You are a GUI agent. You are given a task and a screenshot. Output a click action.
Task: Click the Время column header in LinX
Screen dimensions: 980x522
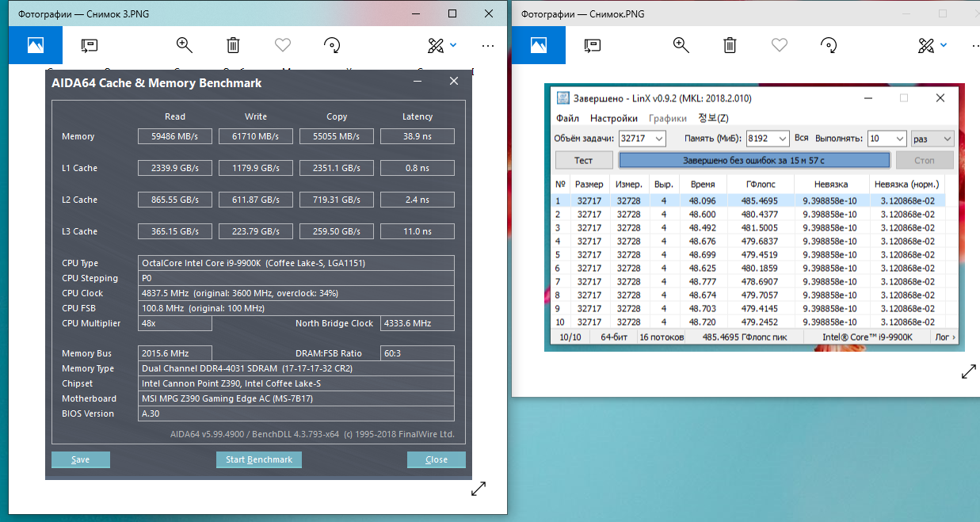click(702, 184)
